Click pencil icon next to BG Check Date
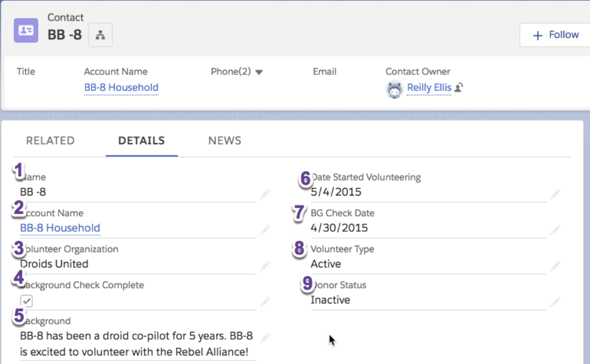This screenshot has width=590, height=364. 555,230
